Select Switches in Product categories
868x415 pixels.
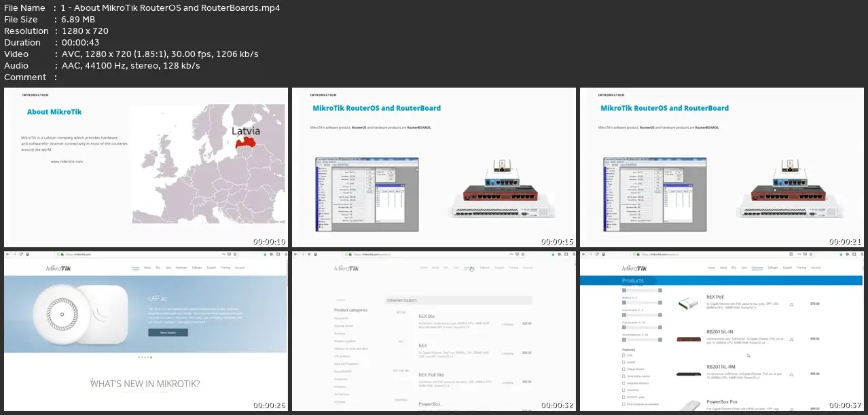(340, 333)
